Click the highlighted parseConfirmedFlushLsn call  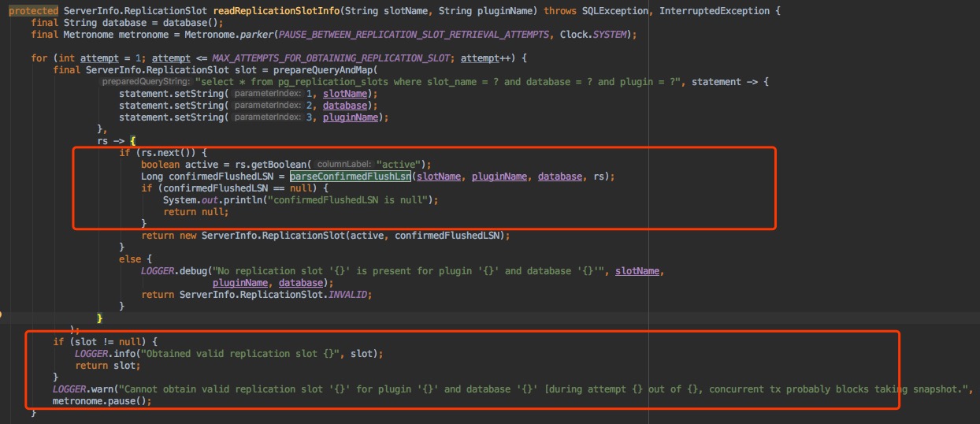[351, 176]
